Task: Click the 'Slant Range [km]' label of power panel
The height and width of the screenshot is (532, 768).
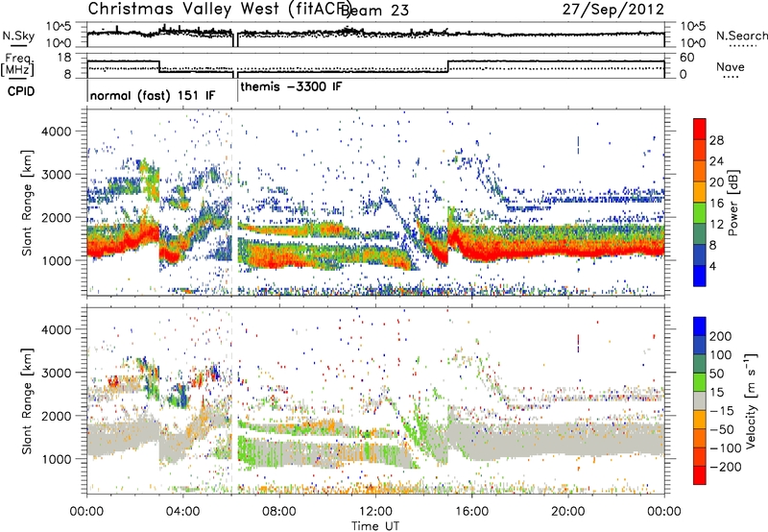Action: pos(27,203)
